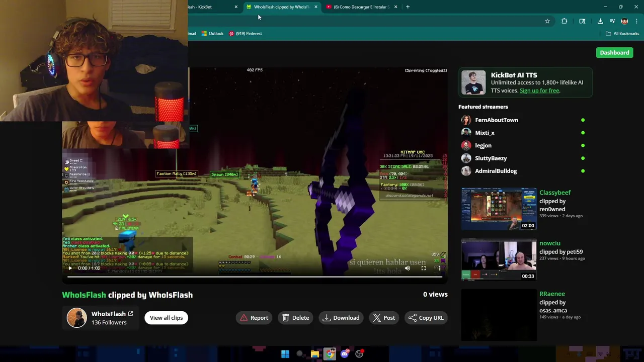The height and width of the screenshot is (362, 644).
Task: Open media controls toolbar icon
Action: (x=612, y=21)
